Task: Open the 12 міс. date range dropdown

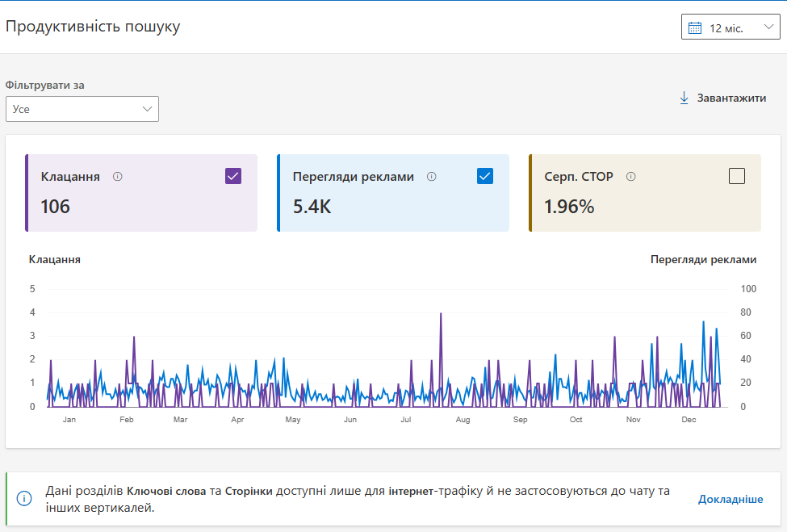Action: [x=730, y=27]
